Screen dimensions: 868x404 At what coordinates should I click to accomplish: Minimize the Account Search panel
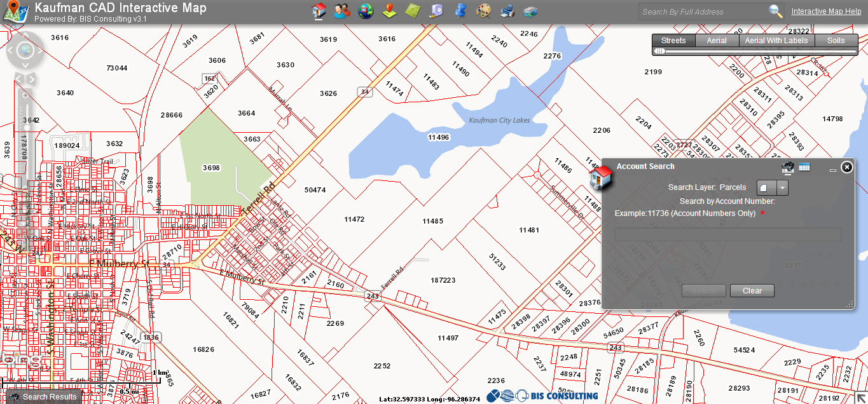833,170
